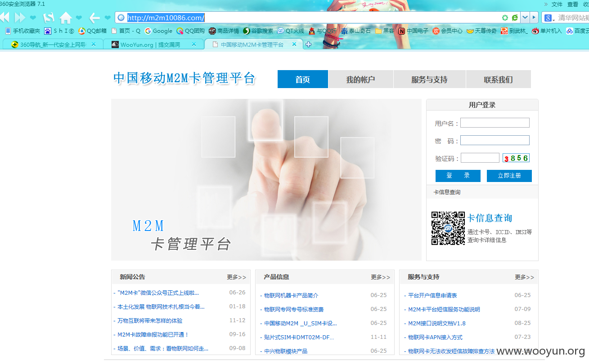Open the 泰山奇石 bookmark
The image size is (589, 364).
(x=356, y=31)
